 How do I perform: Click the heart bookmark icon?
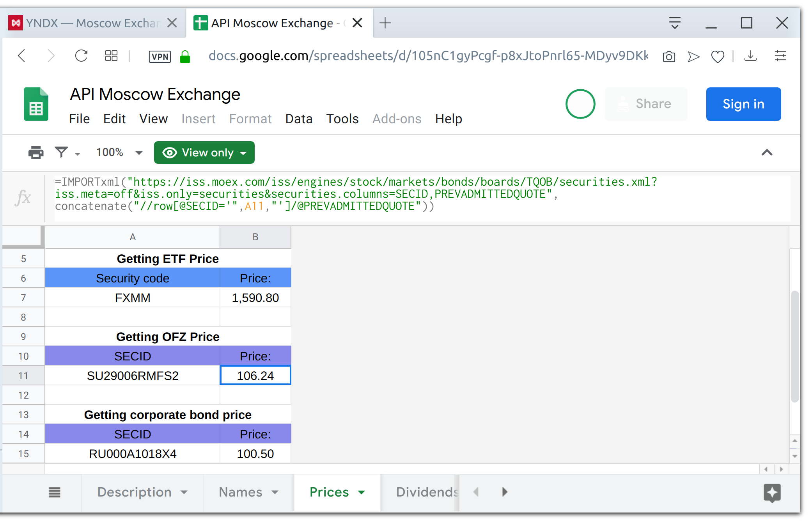pyautogui.click(x=718, y=57)
